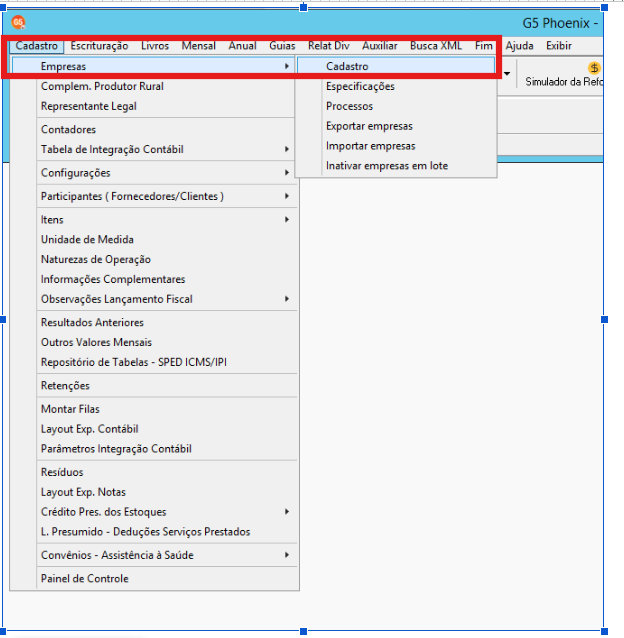Open Painel de Controle
The image size is (624, 638).
point(153,579)
